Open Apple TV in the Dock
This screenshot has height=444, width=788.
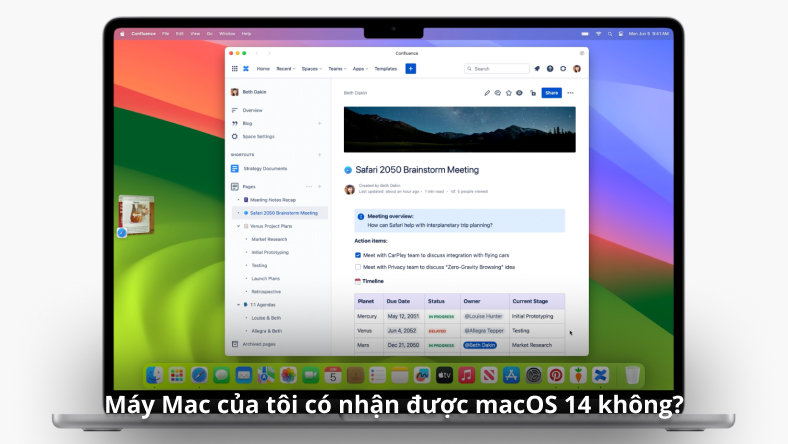tap(444, 375)
